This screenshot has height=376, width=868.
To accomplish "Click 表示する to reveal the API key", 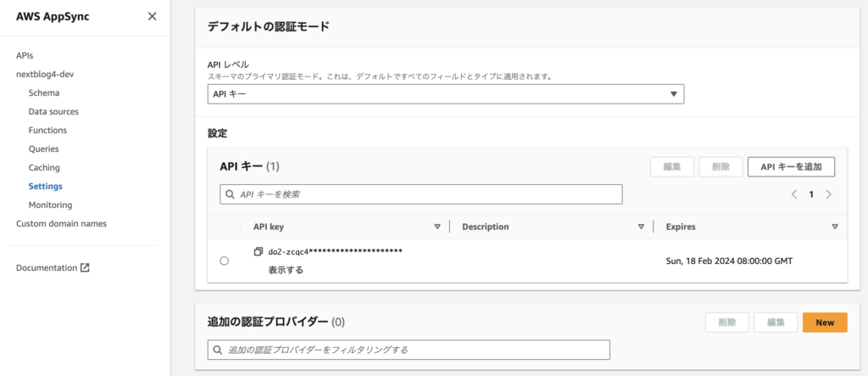I will click(x=286, y=270).
